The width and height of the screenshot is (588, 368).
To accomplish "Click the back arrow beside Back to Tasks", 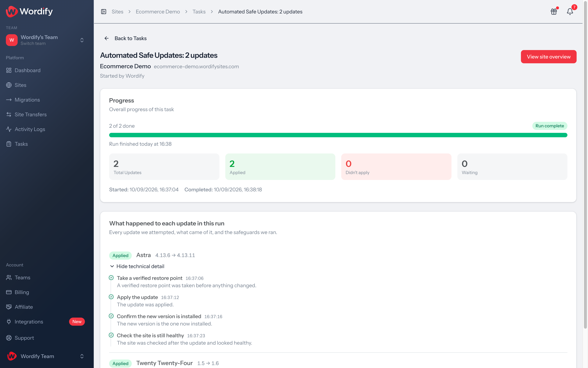I will pyautogui.click(x=106, y=38).
